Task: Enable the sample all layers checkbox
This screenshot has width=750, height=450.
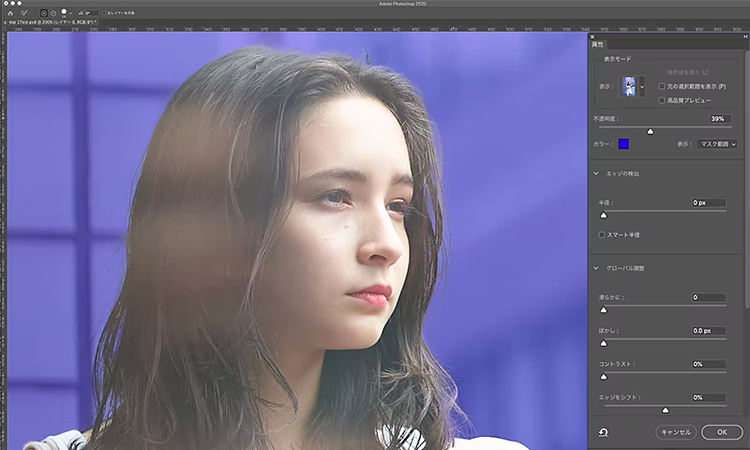Action: (105, 13)
